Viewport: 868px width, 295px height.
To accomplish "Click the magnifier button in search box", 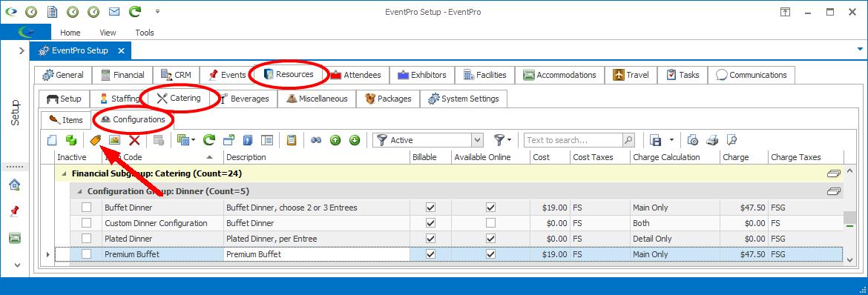I will tap(628, 140).
